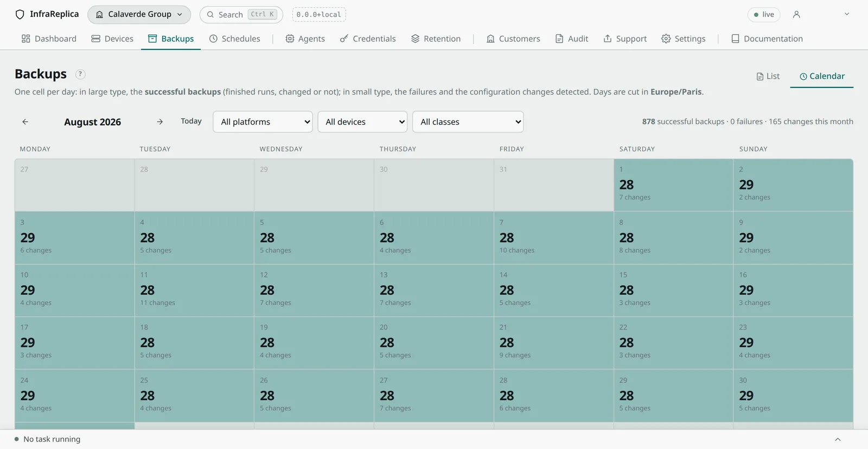Open the Devices page
868x449 pixels.
pos(112,39)
